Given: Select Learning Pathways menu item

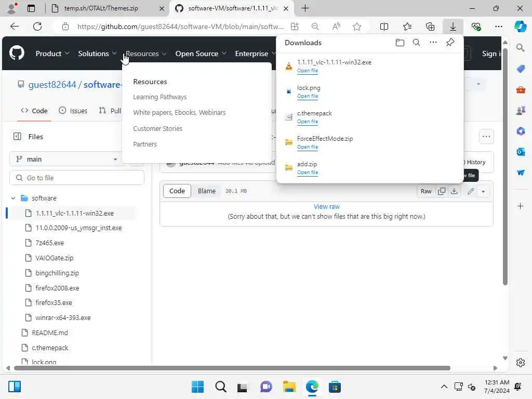Looking at the screenshot, I should 160,97.
